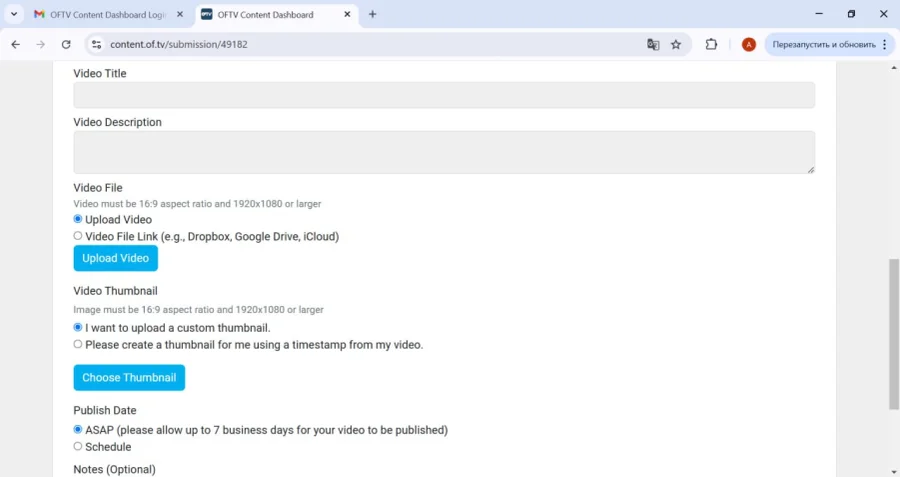Click the page vertical scrollbar thumb
Image resolution: width=900 pixels, height=477 pixels.
894,335
